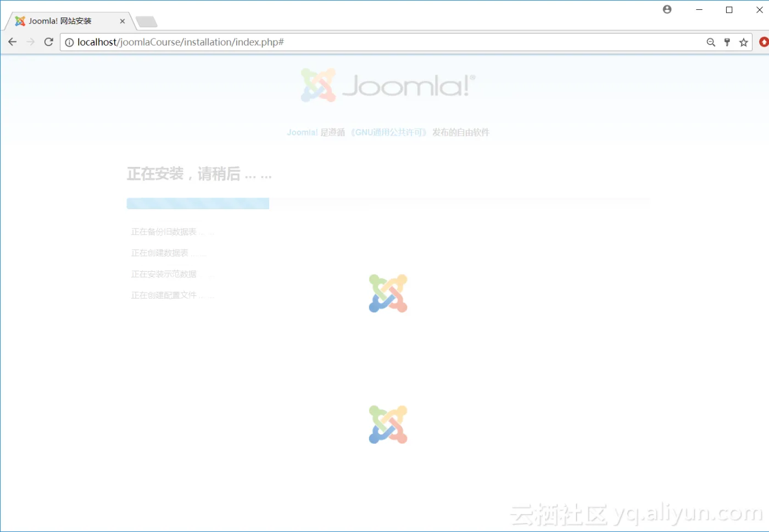Click the installation progress bar
769x532 pixels.
click(x=388, y=203)
